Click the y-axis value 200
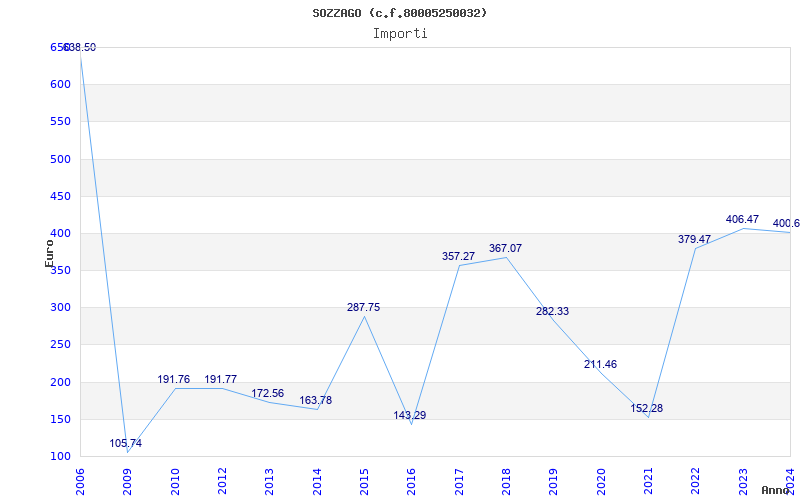This screenshot has width=800, height=500. click(x=60, y=382)
